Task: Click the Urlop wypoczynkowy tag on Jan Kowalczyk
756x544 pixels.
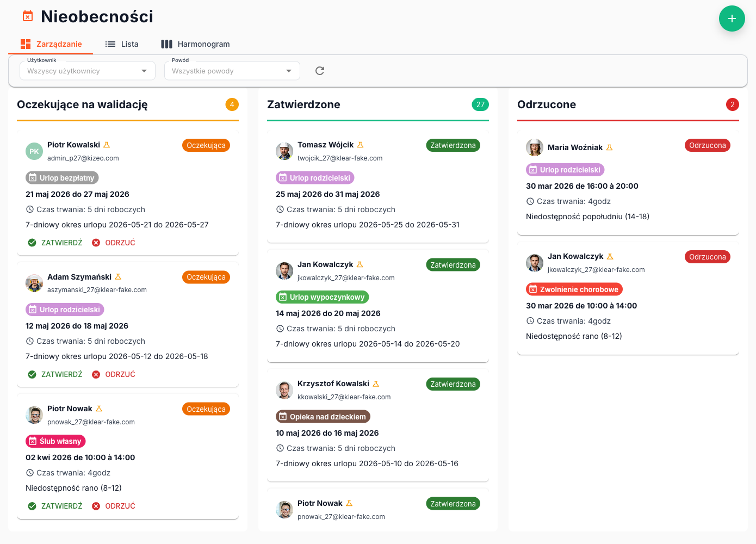Action: [322, 297]
